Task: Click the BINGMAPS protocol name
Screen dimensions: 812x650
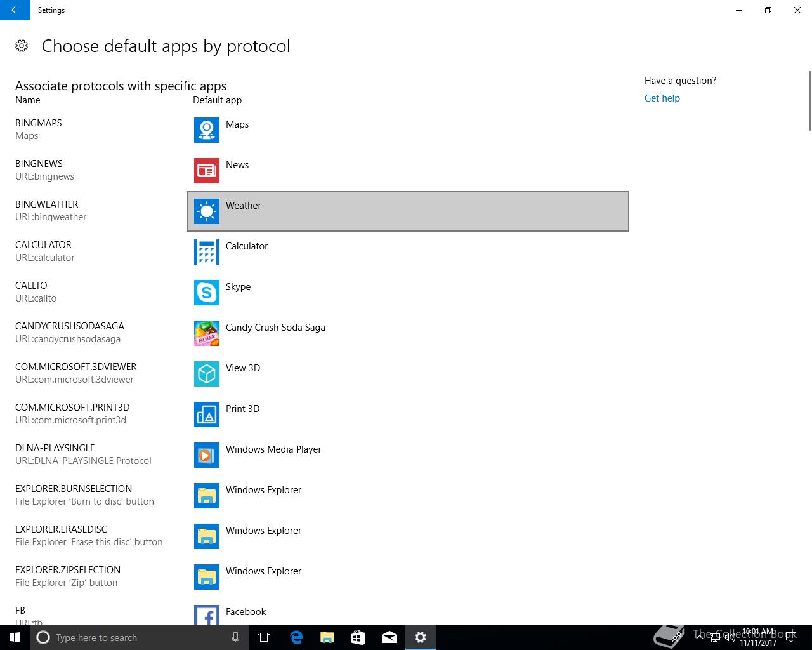Action: pos(39,123)
